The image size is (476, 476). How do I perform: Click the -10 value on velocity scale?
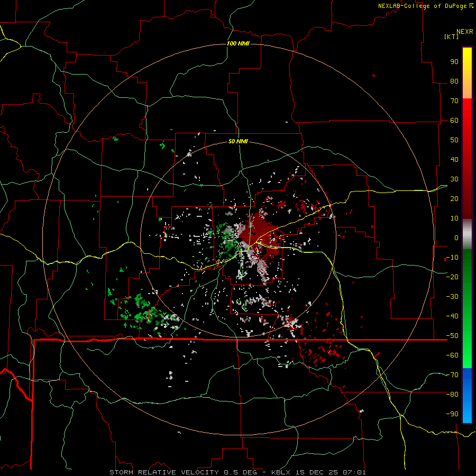point(452,258)
